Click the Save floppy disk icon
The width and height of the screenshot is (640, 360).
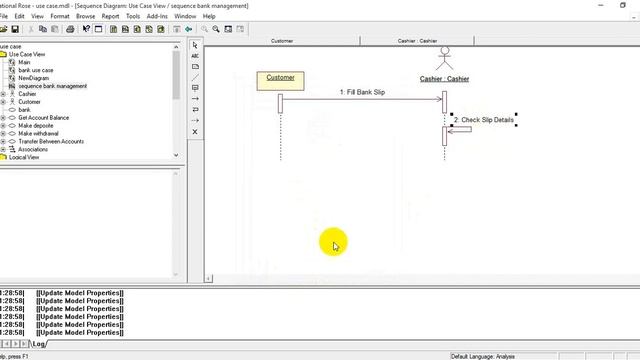click(15, 29)
